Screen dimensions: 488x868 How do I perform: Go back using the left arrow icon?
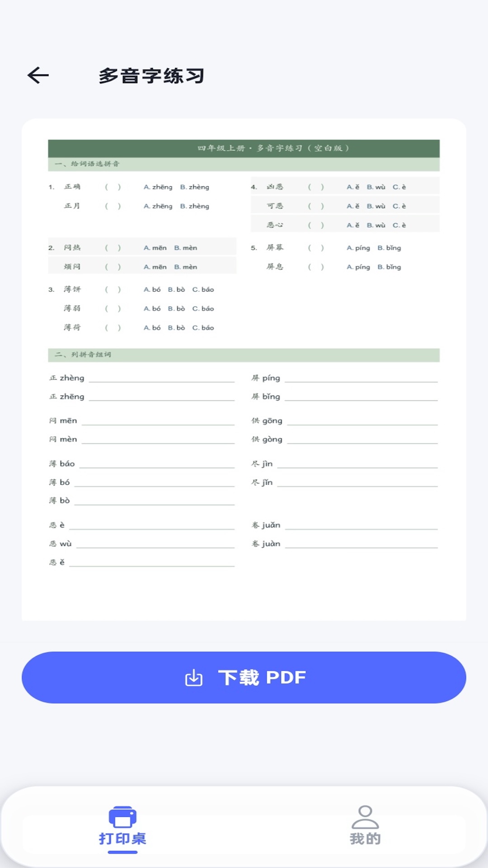click(38, 75)
